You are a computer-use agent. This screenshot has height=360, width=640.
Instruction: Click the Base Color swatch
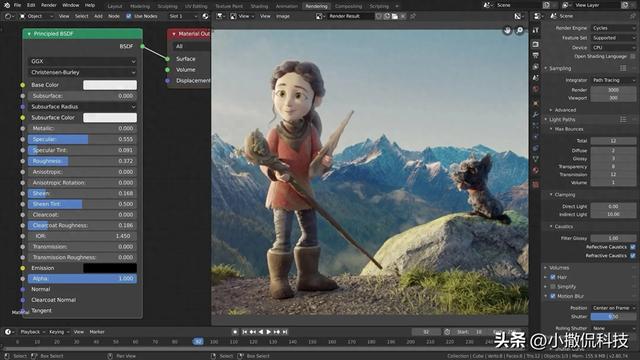[x=110, y=85]
